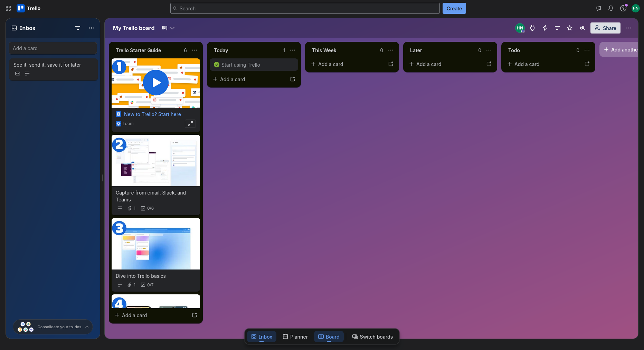Switch to Planner tab in bottom bar
The width and height of the screenshot is (644, 350).
[295, 337]
